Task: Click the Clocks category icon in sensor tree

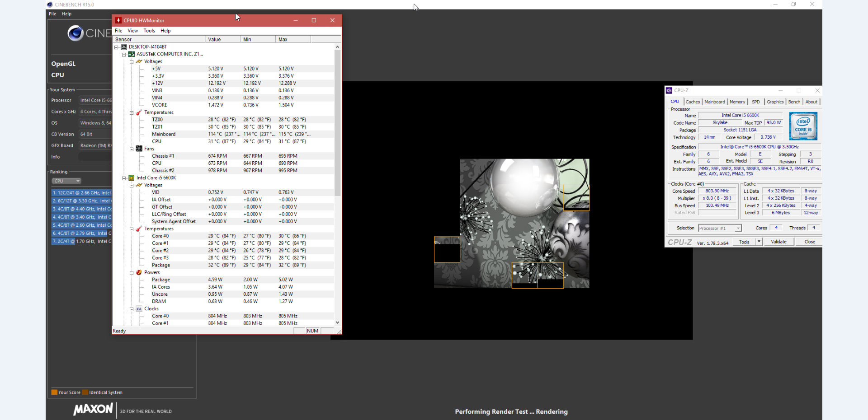Action: coord(139,309)
